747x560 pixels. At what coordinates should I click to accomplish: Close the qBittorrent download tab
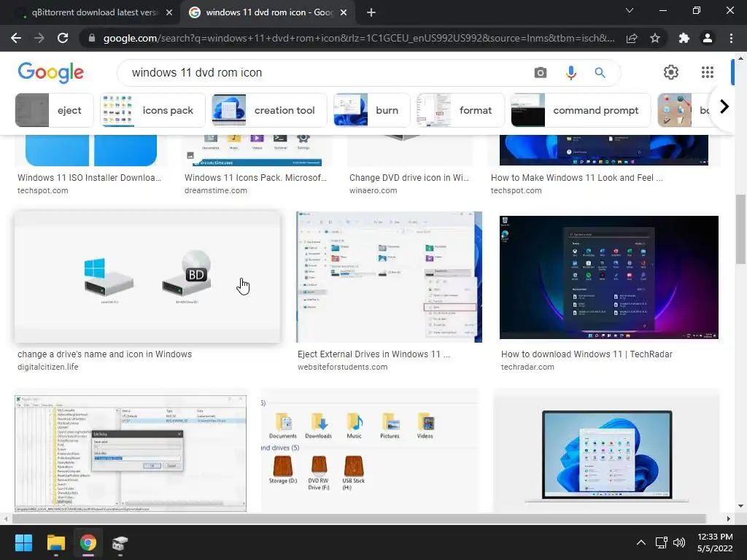[x=169, y=12]
